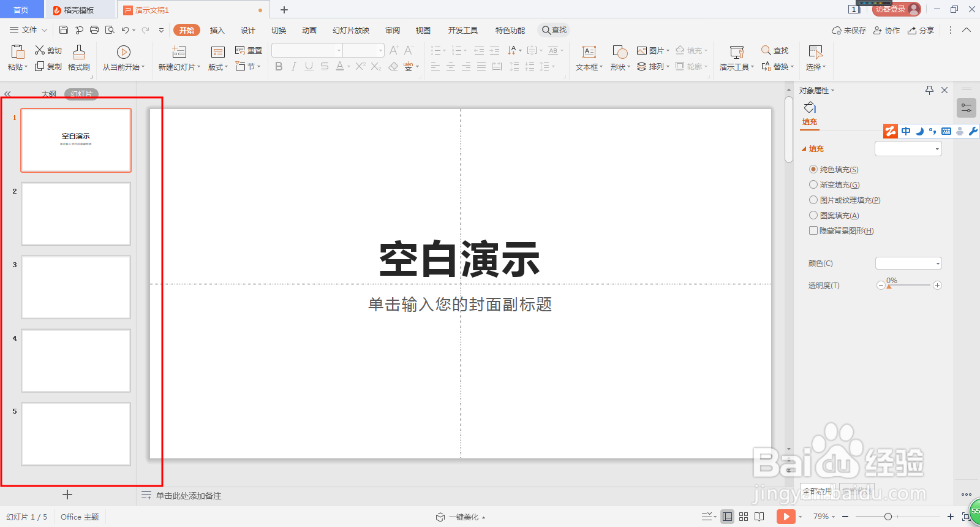Open the Color (颜色) dropdown
Viewport: 980px width, 527px height.
pyautogui.click(x=908, y=263)
